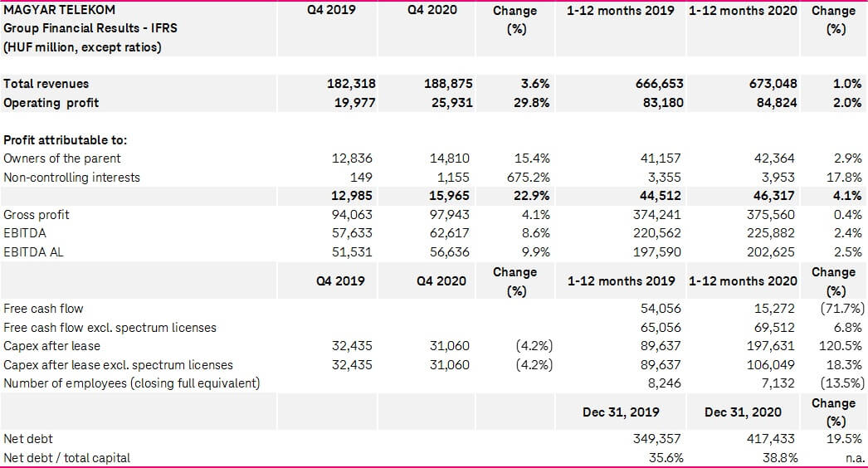
Task: Click Non-controlling interests value 1,155
Action: tap(453, 178)
